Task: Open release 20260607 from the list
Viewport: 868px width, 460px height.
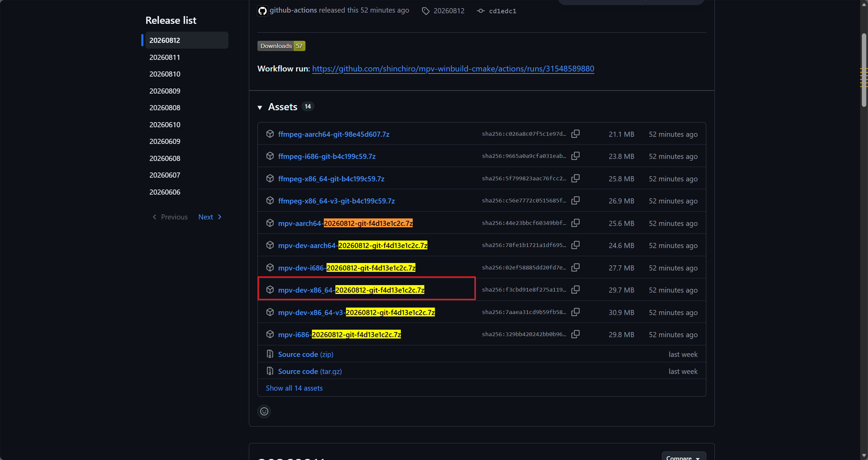Action: coord(187,175)
